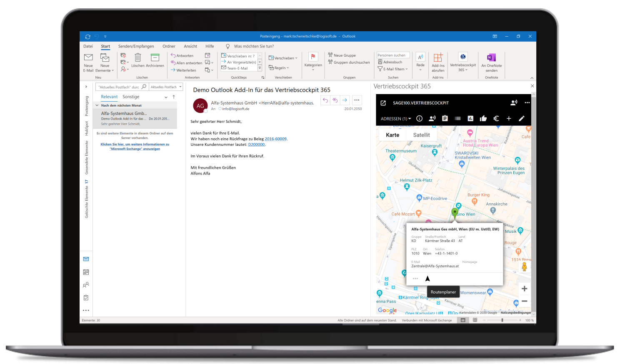The width and height of the screenshot is (625, 364).
Task: Click the euro icon in the cockpit toolbar
Action: pos(496,119)
